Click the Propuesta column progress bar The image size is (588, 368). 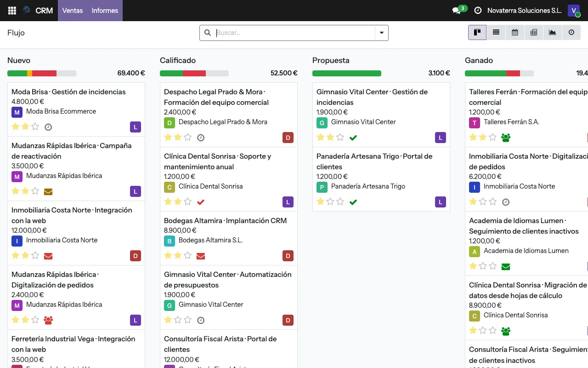347,73
